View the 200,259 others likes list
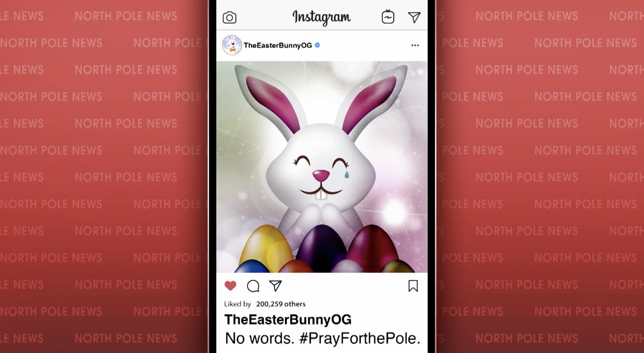This screenshot has height=353, width=644. click(x=281, y=304)
